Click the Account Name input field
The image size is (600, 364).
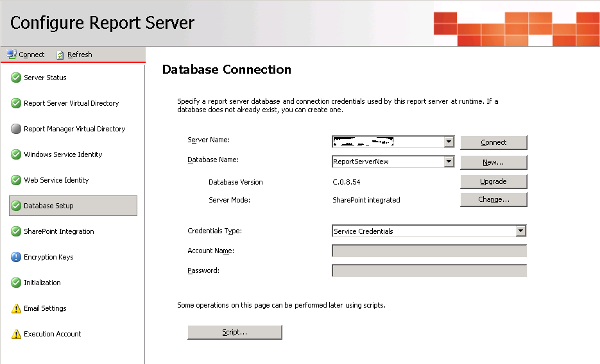pos(429,251)
